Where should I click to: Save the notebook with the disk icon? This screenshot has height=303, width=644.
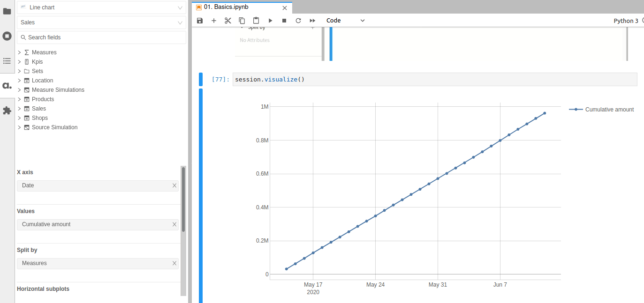(x=200, y=21)
